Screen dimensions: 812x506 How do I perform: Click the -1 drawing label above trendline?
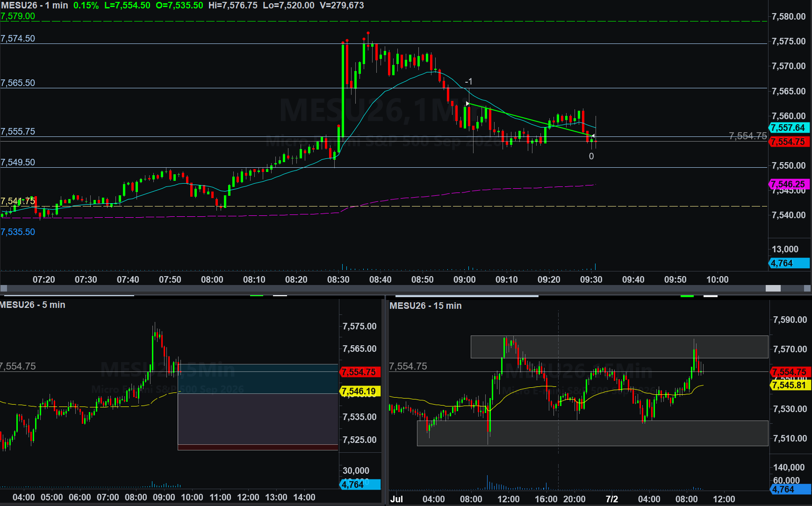468,82
